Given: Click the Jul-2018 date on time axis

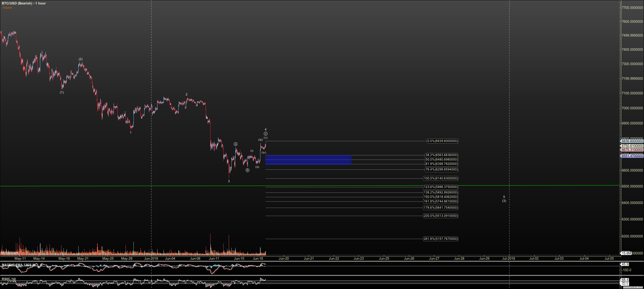Looking at the screenshot, I should tap(508, 258).
